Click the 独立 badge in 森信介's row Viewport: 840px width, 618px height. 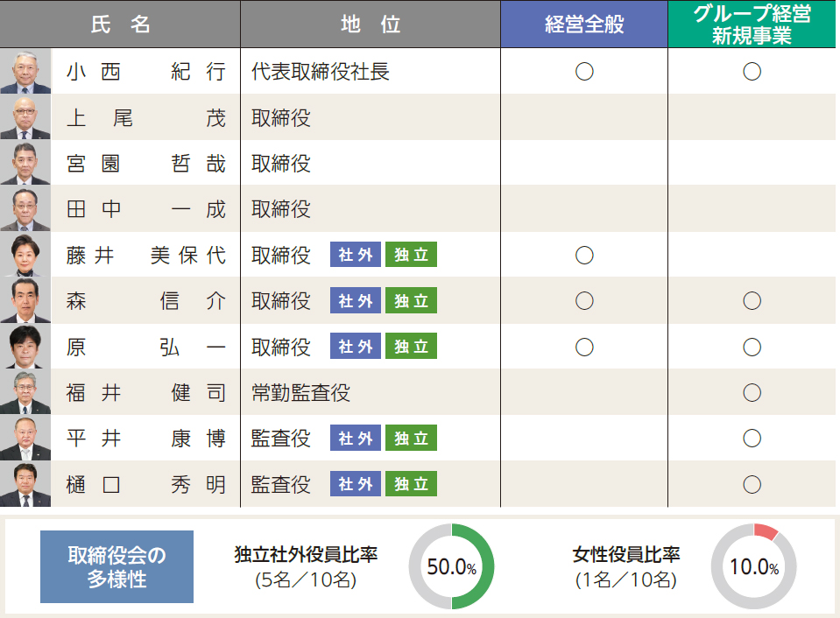tap(411, 300)
